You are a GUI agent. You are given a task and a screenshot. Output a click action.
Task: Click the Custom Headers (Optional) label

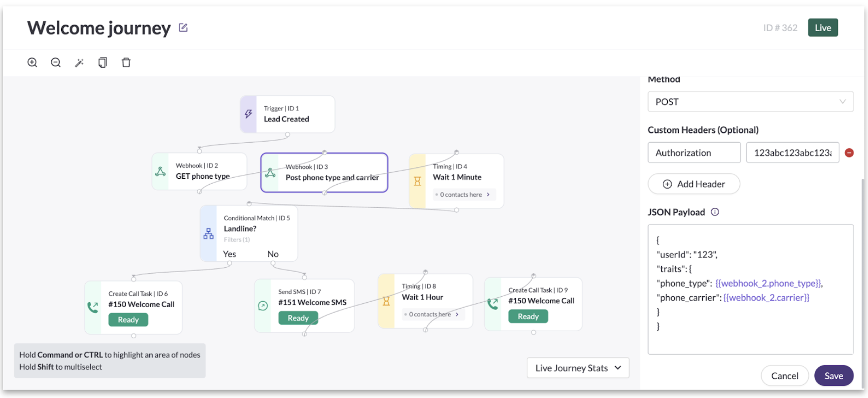pos(703,130)
